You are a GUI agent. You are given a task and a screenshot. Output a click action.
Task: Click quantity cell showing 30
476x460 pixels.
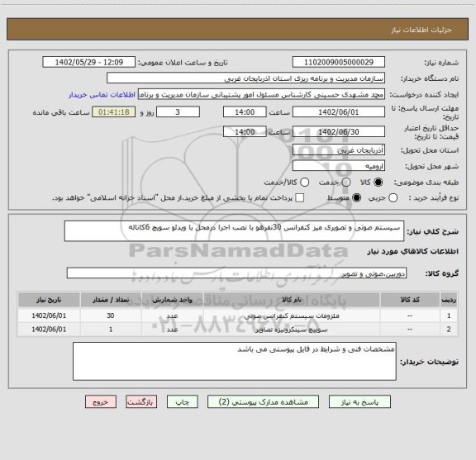(111, 315)
